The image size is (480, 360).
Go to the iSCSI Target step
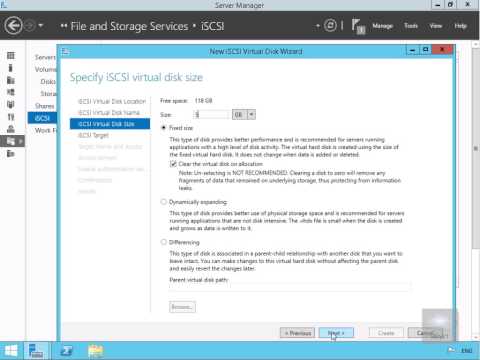click(93, 135)
